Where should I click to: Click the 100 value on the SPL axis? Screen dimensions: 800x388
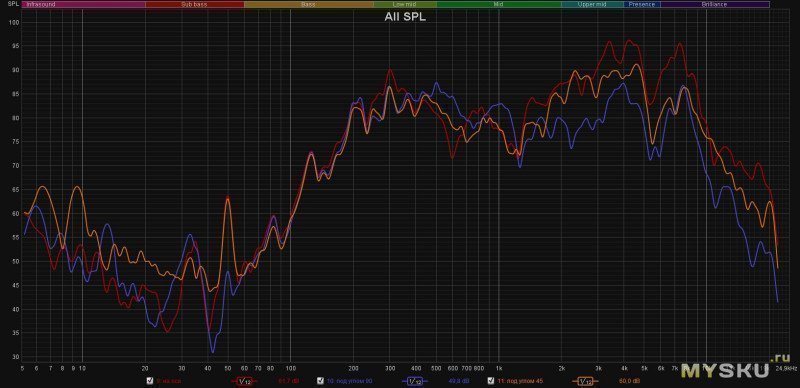coord(14,22)
